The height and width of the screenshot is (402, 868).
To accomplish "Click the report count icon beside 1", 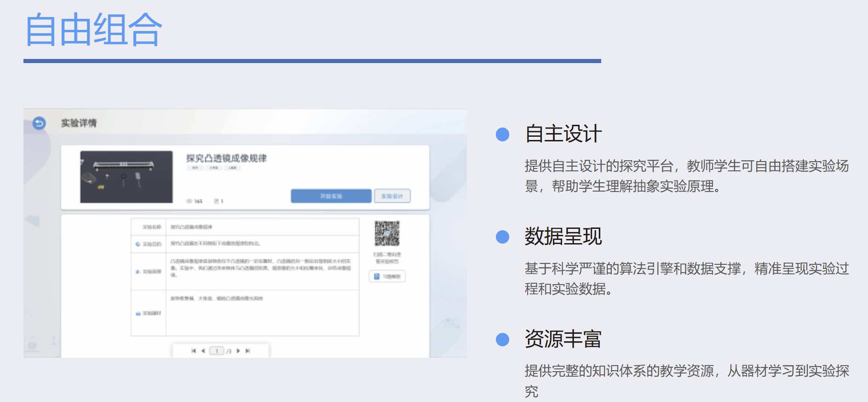I will [x=216, y=201].
